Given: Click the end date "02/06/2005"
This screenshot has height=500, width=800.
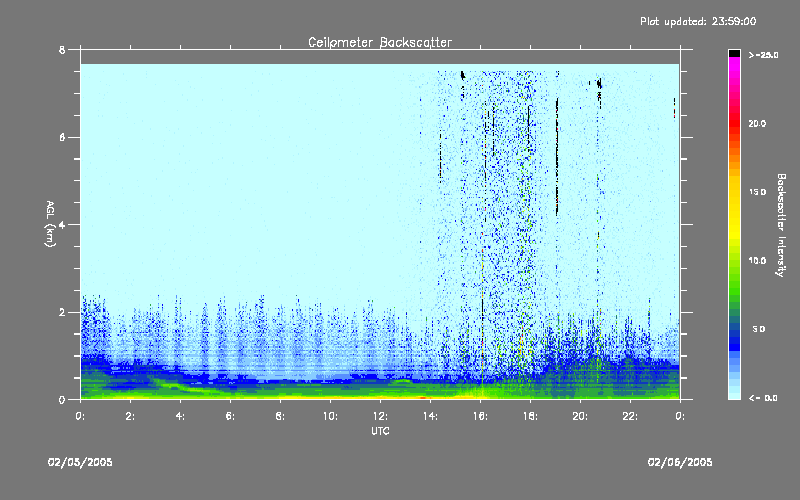Looking at the screenshot, I should (x=680, y=462).
